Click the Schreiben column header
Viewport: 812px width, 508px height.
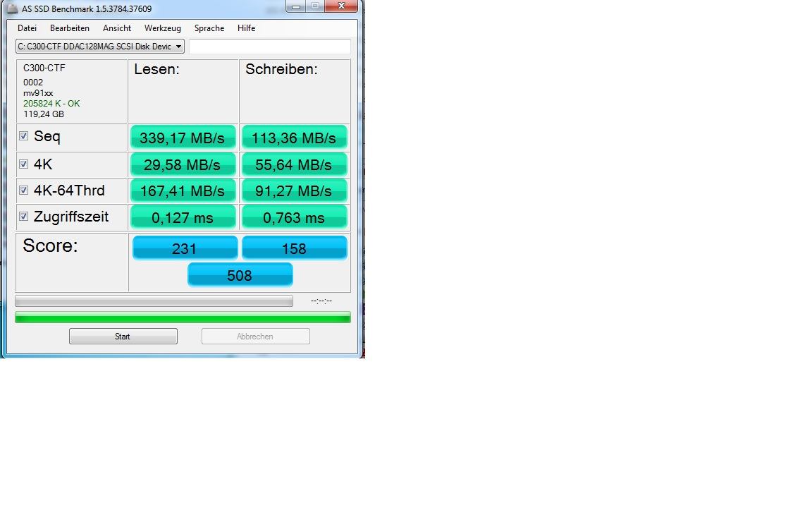[x=281, y=69]
